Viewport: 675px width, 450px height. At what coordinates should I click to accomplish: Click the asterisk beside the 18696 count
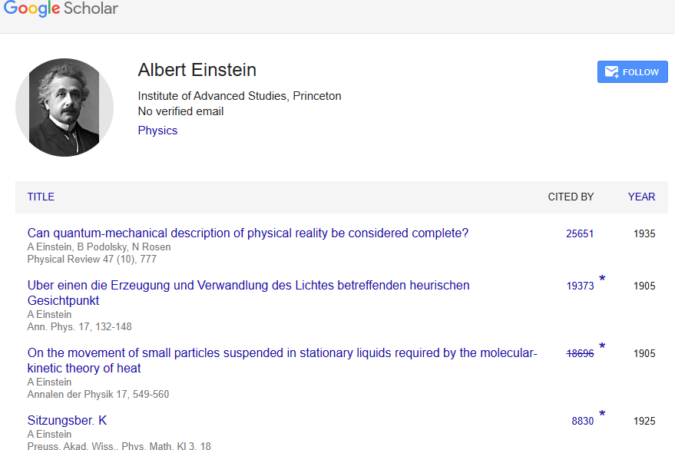(x=602, y=346)
